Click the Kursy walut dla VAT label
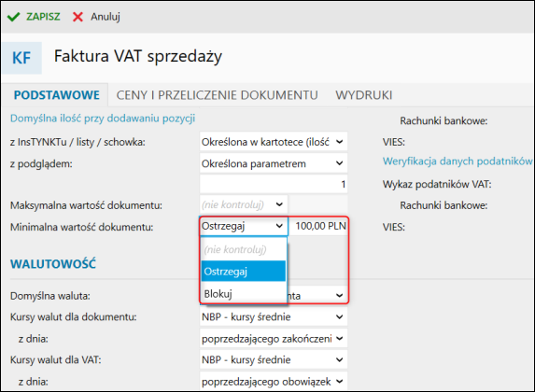Image resolution: width=535 pixels, height=392 pixels. click(x=56, y=360)
